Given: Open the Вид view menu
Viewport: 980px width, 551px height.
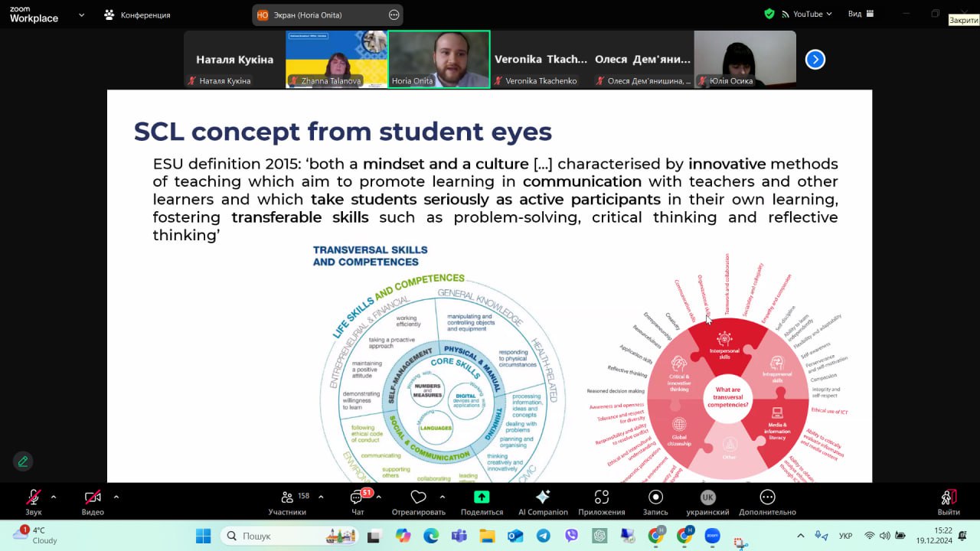Looking at the screenshot, I should [860, 14].
